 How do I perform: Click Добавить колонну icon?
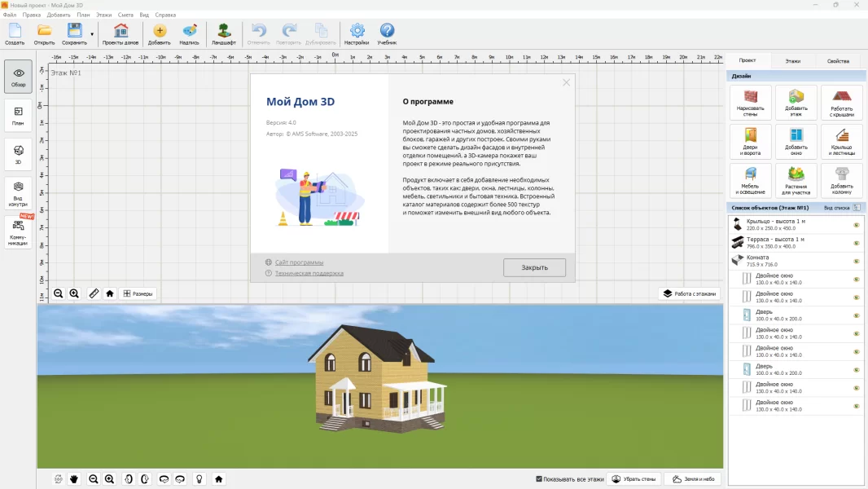841,181
